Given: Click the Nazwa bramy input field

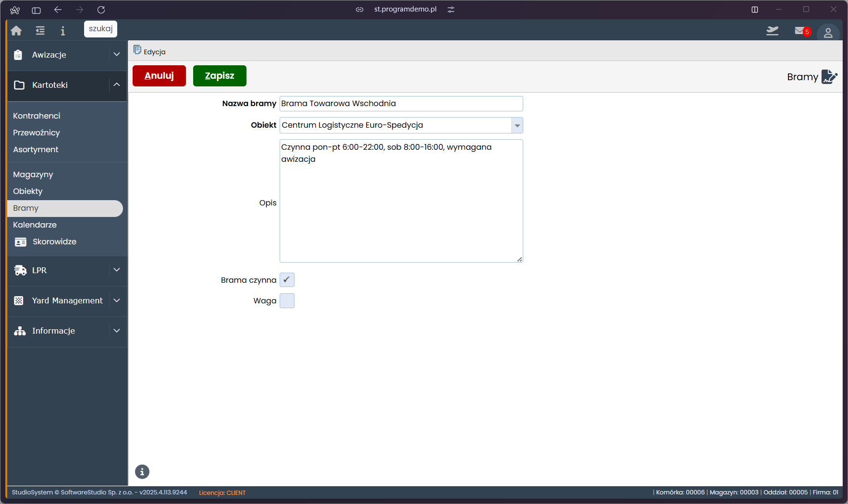Looking at the screenshot, I should pos(401,104).
